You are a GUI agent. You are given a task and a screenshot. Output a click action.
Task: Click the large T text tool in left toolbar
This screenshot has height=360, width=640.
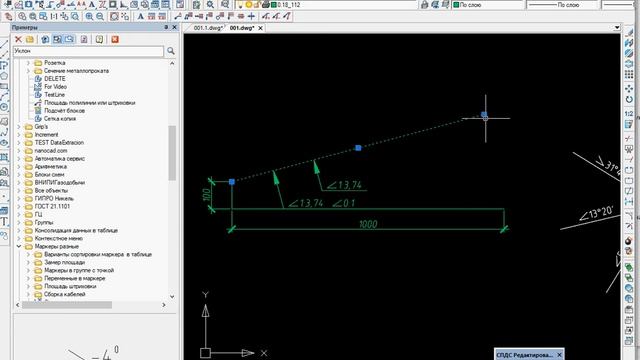coord(4,222)
